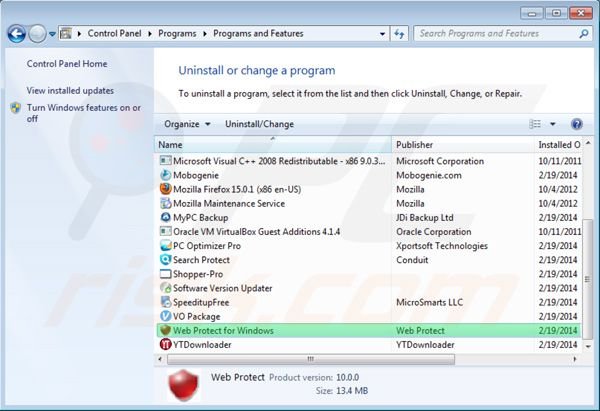The width and height of the screenshot is (600, 411).
Task: Click the Search Protect icon
Action: pos(165,260)
